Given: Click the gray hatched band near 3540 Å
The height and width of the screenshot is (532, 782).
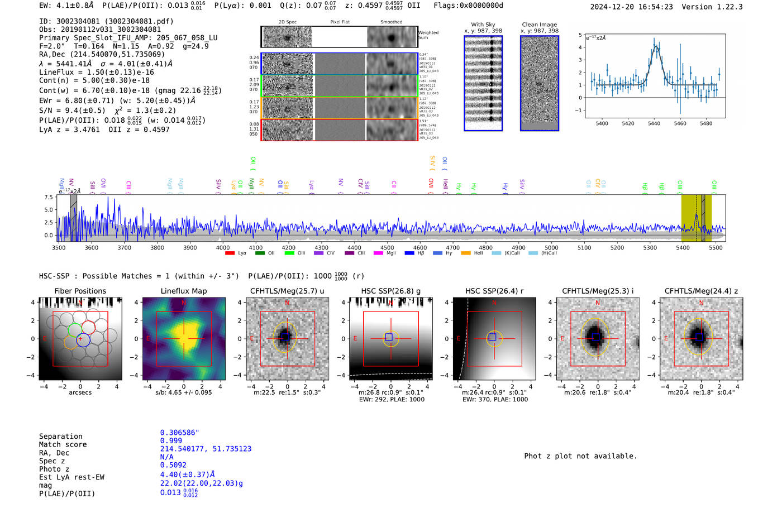Looking at the screenshot, I should click(73, 218).
